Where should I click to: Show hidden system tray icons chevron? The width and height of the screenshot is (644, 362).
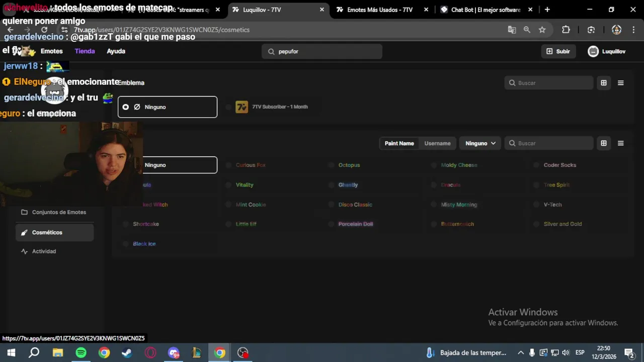[521, 352]
